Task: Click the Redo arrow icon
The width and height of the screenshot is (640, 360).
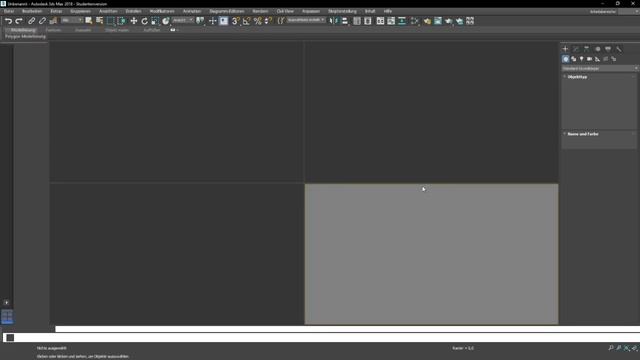Action: pyautogui.click(x=19, y=21)
